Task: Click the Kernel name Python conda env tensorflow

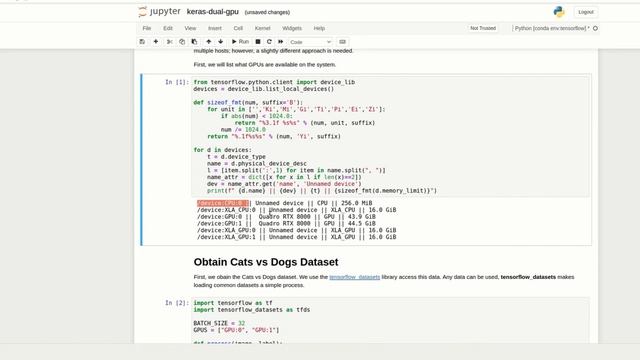Action: pos(551,28)
